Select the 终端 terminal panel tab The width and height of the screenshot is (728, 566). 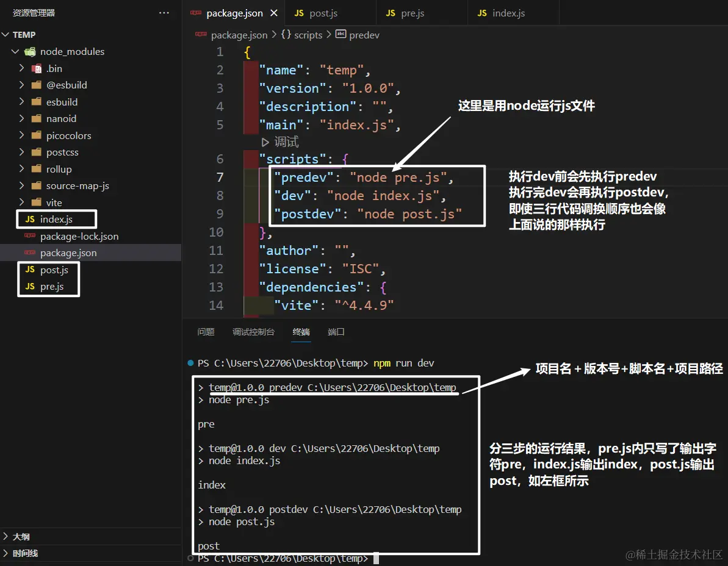point(301,332)
